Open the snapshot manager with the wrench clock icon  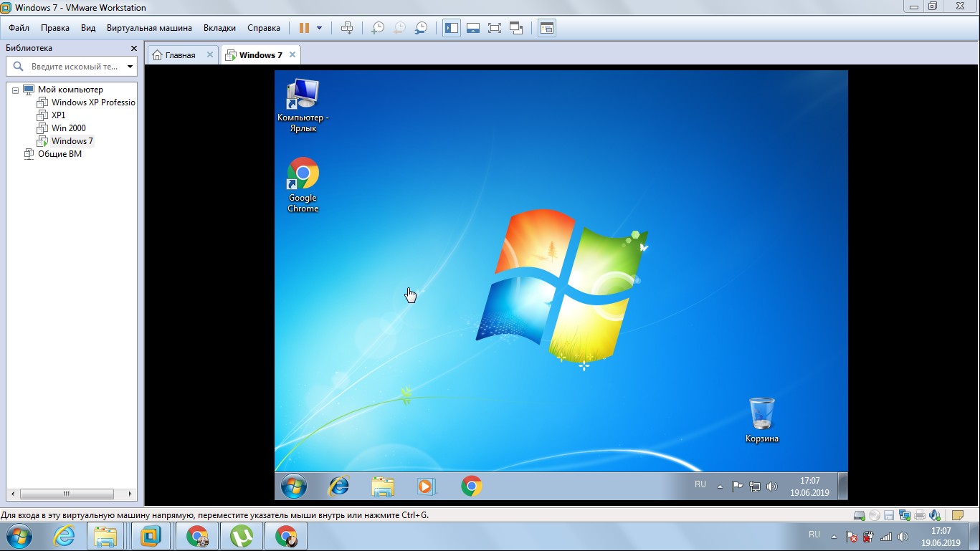point(421,28)
